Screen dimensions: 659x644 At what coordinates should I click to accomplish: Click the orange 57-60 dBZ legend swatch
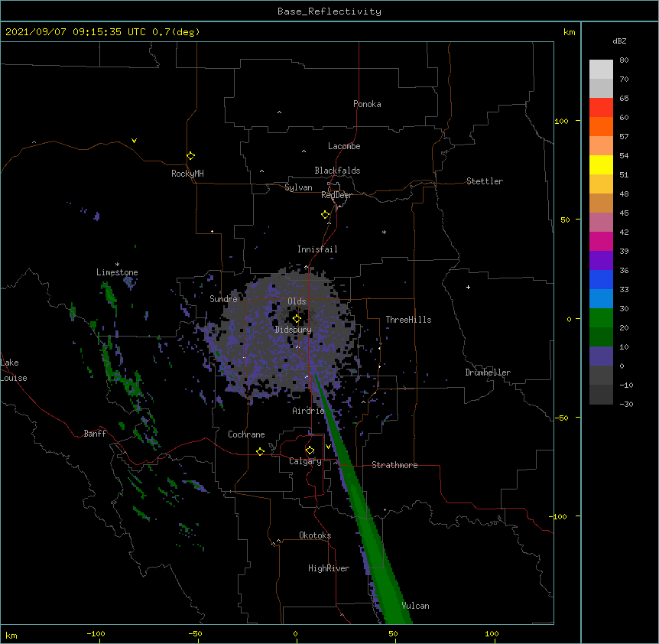(x=601, y=126)
